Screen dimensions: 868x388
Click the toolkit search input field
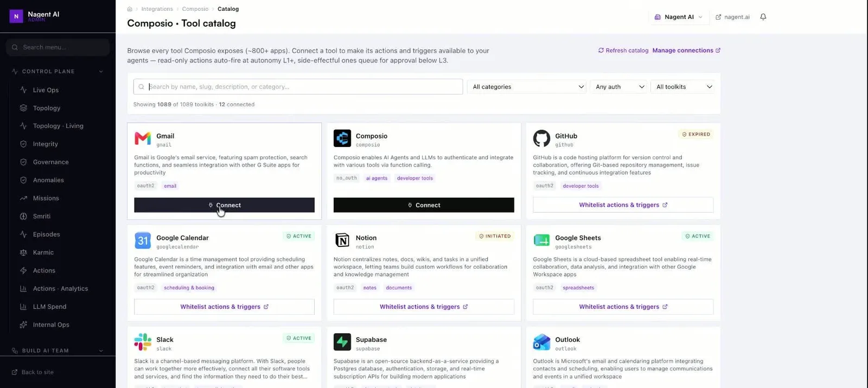tap(298, 87)
